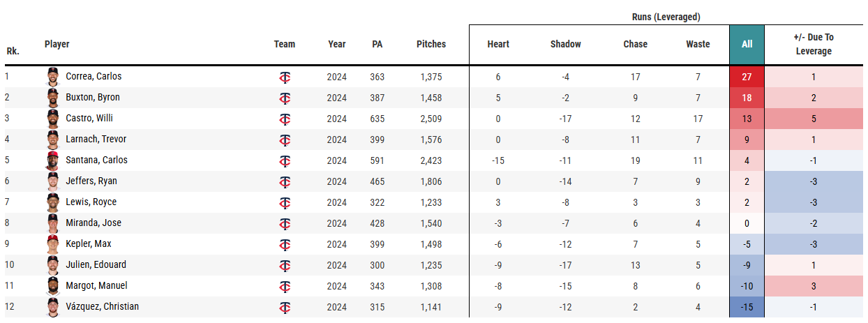Screen dimensions: 868x323
Task: Sort by the Shadow column header
Action: click(x=565, y=45)
